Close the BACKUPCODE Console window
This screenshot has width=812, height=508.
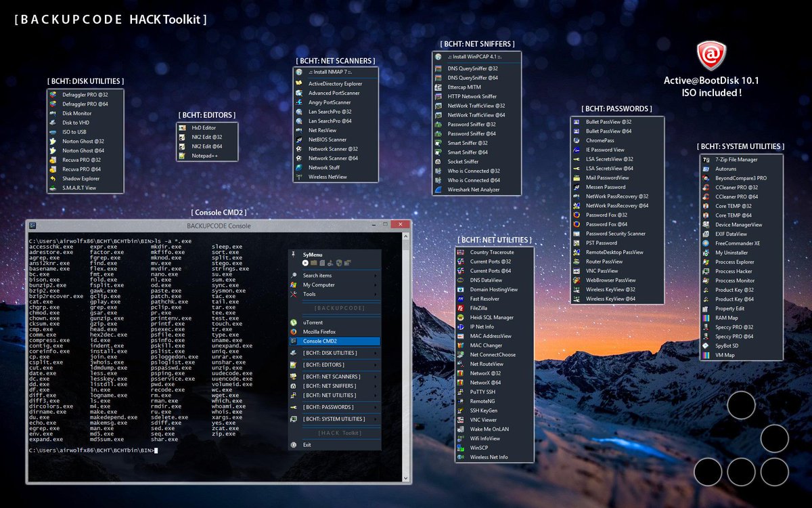point(399,225)
